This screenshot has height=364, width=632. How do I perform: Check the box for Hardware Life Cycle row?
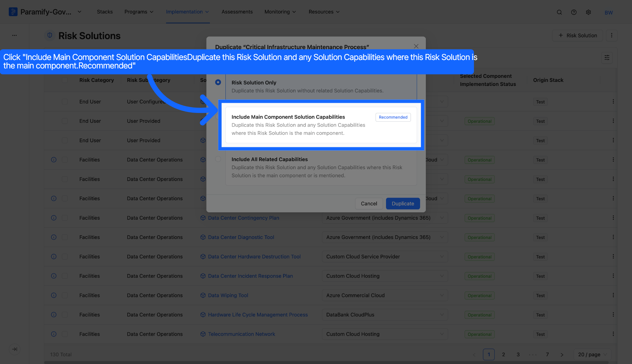pos(65,315)
